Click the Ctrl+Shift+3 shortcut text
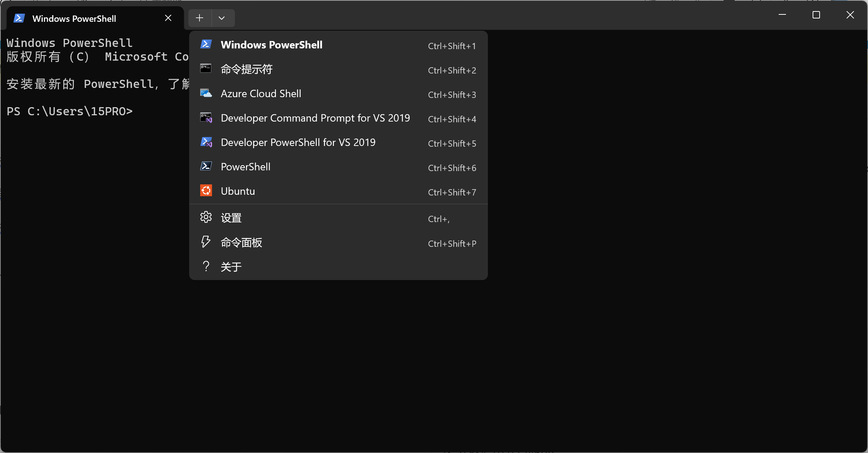This screenshot has width=868, height=453. 452,95
